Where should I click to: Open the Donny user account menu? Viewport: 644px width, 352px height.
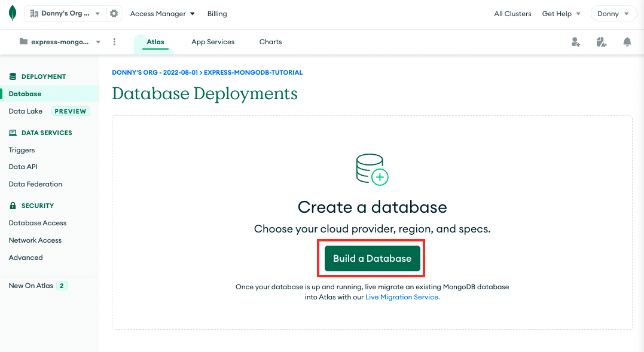(613, 14)
